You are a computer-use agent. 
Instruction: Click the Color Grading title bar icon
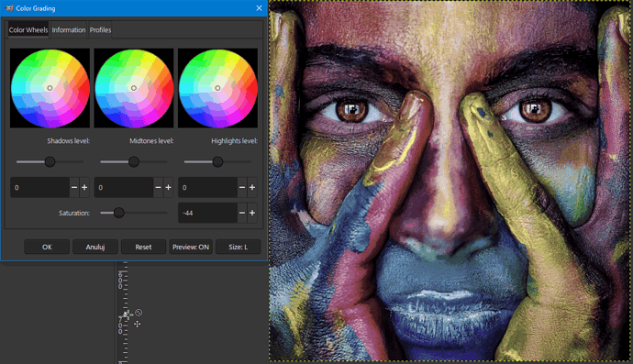pos(9,8)
